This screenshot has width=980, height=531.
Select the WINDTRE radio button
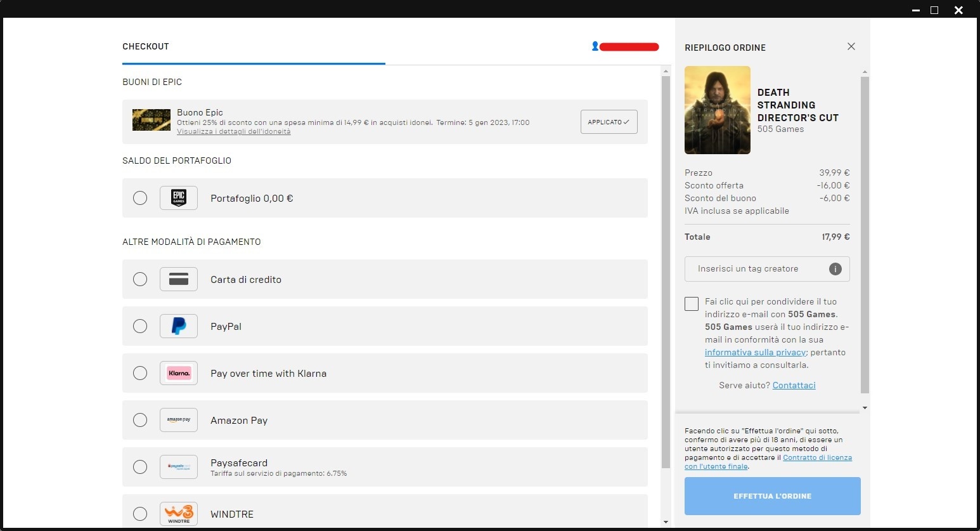pos(140,514)
